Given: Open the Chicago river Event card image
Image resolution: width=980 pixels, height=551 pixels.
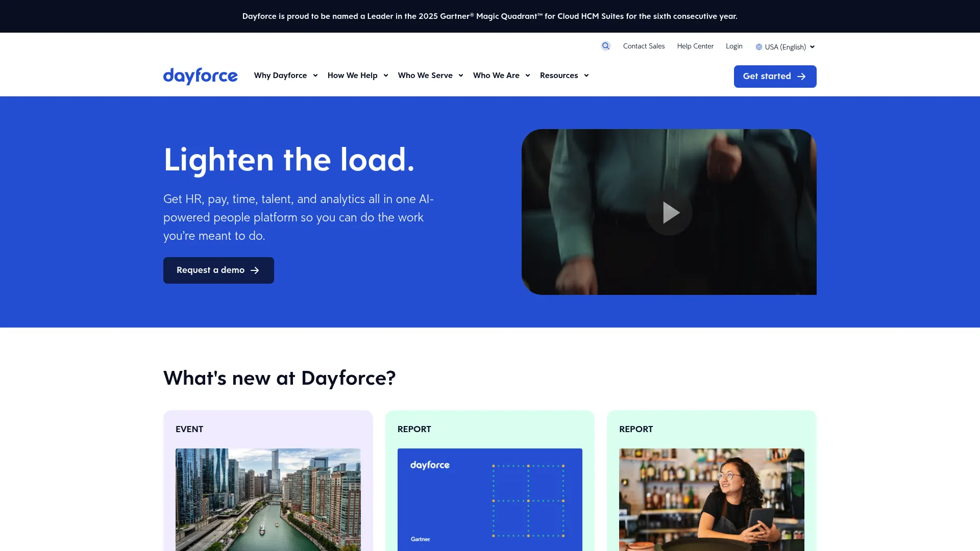Looking at the screenshot, I should coord(268,499).
